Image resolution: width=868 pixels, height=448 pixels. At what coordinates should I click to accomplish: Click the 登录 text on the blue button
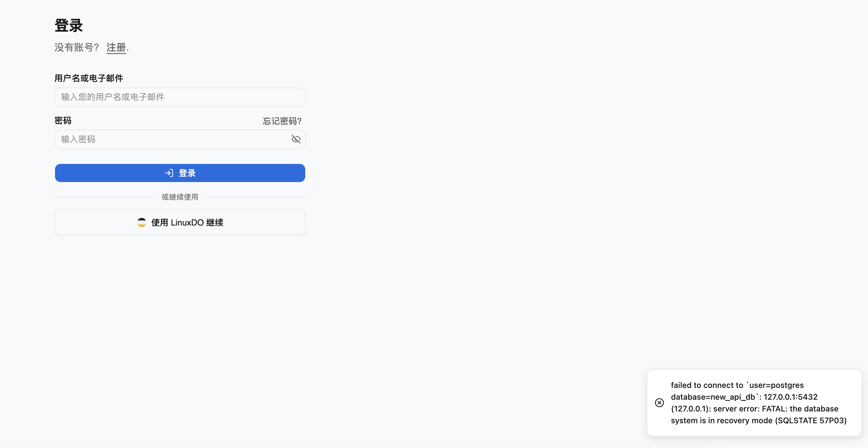187,173
